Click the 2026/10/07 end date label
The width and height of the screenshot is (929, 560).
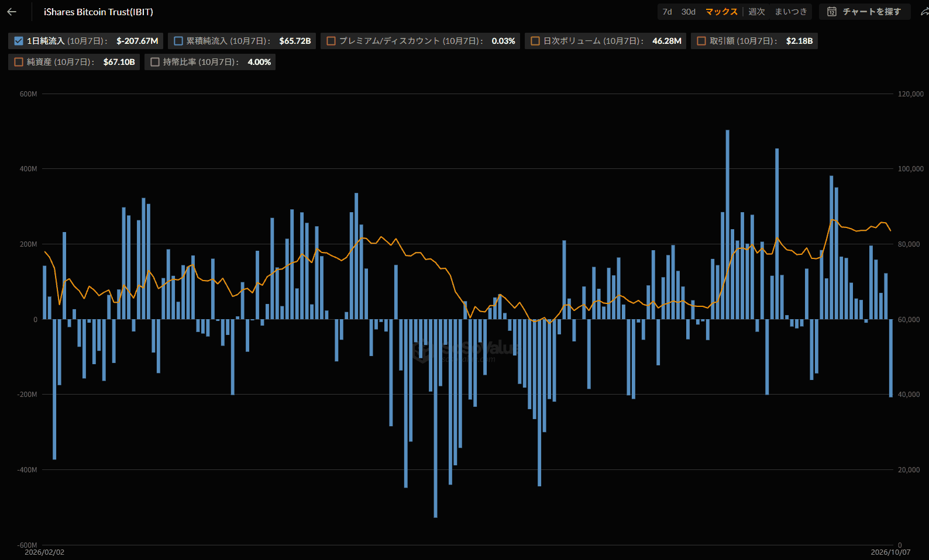tap(890, 552)
